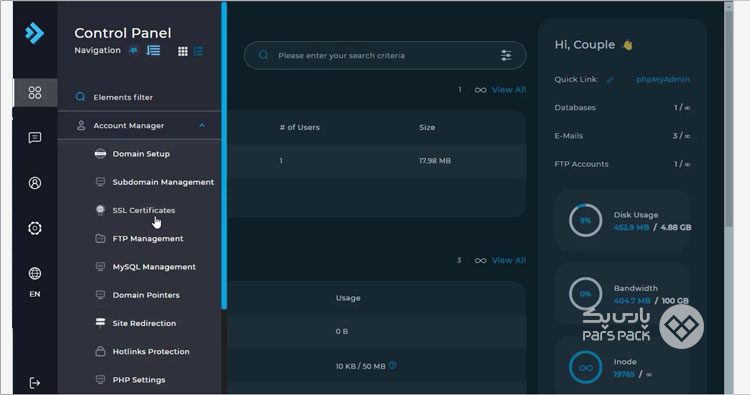This screenshot has width=750, height=395.
Task: Click the Usage column header
Action: pos(348,298)
